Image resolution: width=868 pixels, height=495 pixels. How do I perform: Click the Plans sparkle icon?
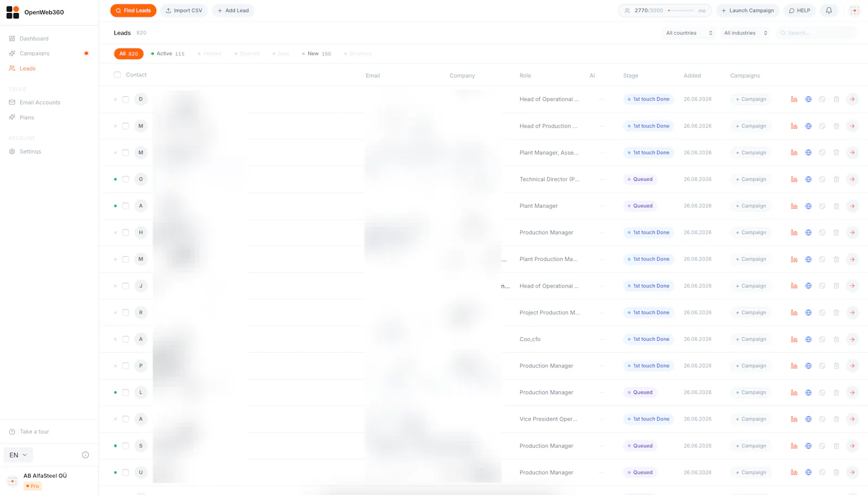click(x=12, y=117)
